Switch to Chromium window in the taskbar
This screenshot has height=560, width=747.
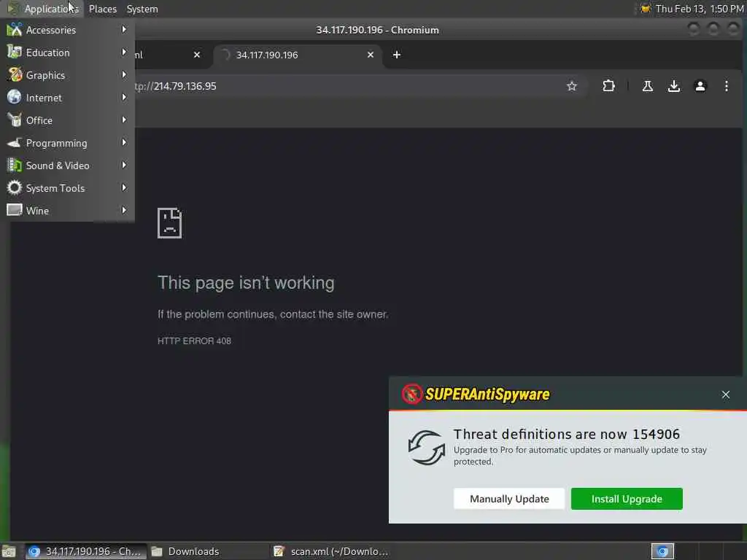pos(85,551)
